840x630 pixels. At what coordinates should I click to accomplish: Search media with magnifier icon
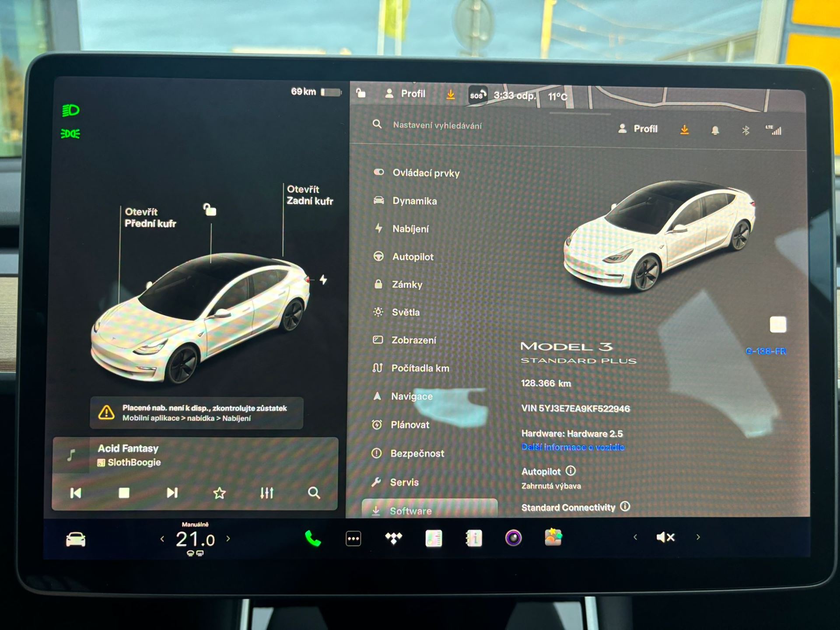314,493
